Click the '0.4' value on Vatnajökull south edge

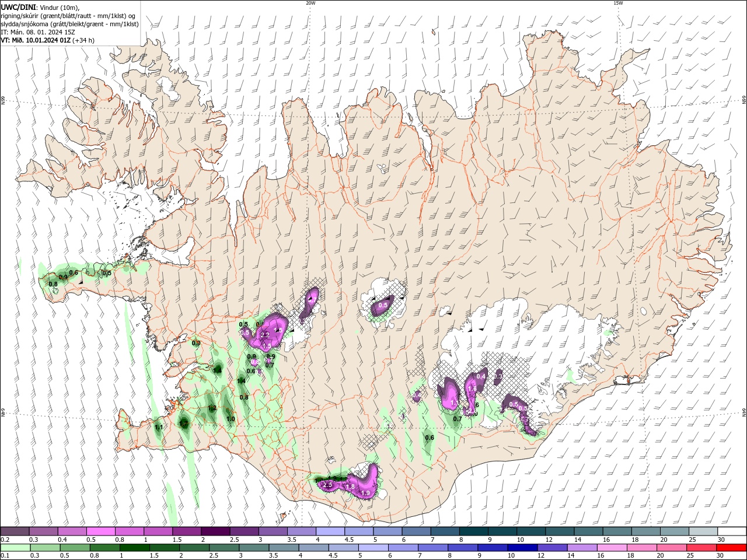pyautogui.click(x=481, y=376)
